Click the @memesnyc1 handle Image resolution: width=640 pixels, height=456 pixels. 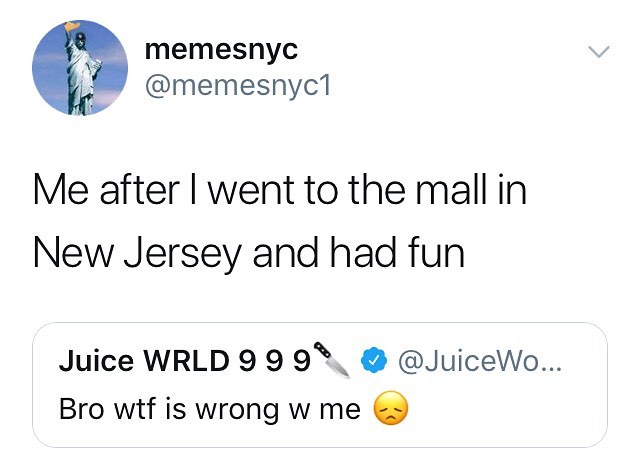238,86
